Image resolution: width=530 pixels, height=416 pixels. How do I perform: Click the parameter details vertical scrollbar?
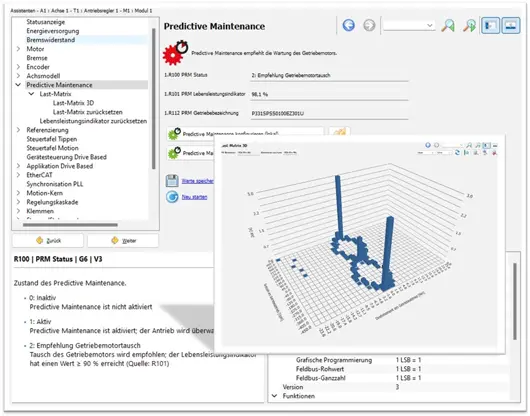pos(515,301)
